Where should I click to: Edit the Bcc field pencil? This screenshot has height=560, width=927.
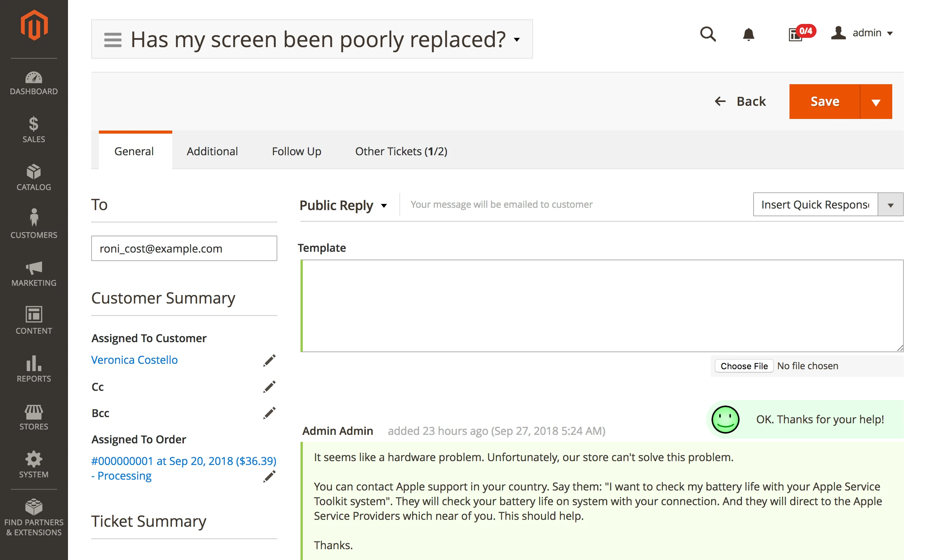coord(269,413)
